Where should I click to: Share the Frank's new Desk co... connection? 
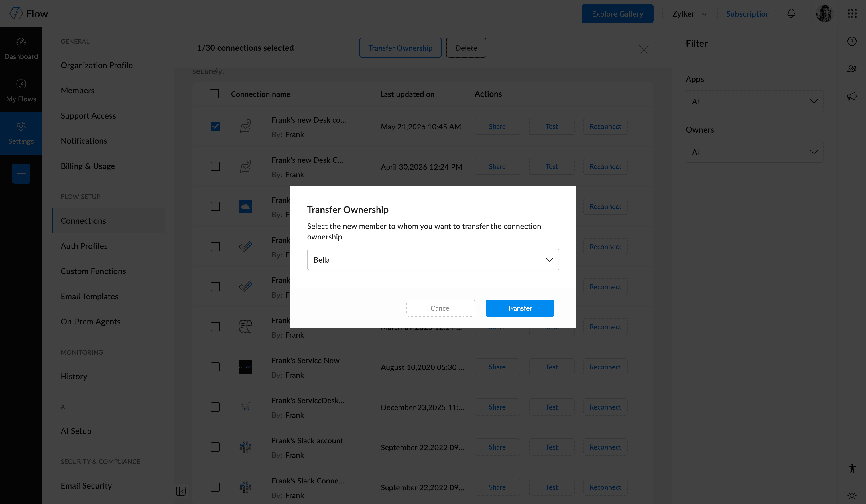click(x=497, y=126)
